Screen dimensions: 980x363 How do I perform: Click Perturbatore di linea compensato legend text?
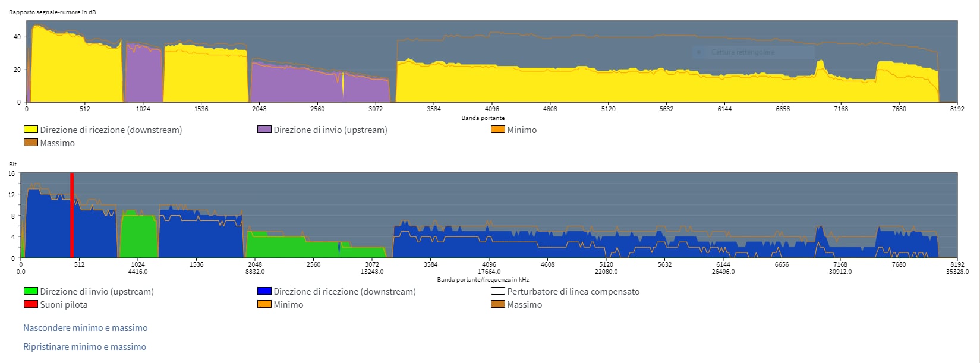coord(573,292)
